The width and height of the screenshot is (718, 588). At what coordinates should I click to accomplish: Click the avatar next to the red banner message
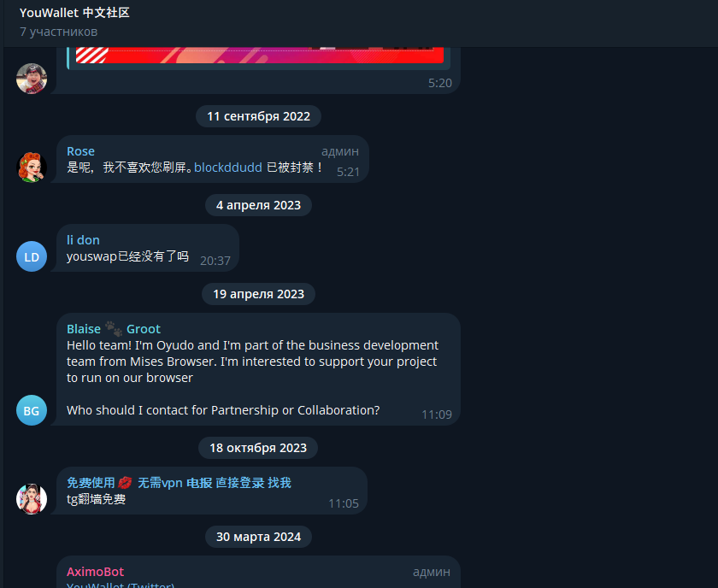(32, 79)
